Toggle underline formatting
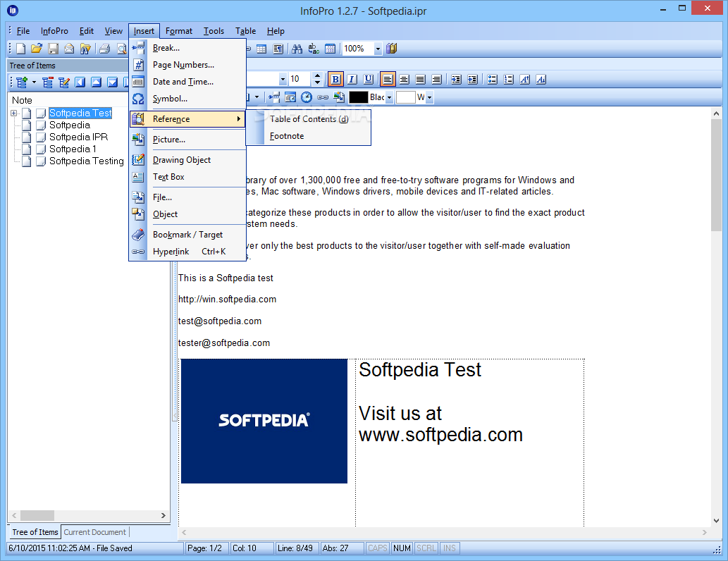The width and height of the screenshot is (728, 561). coord(368,80)
